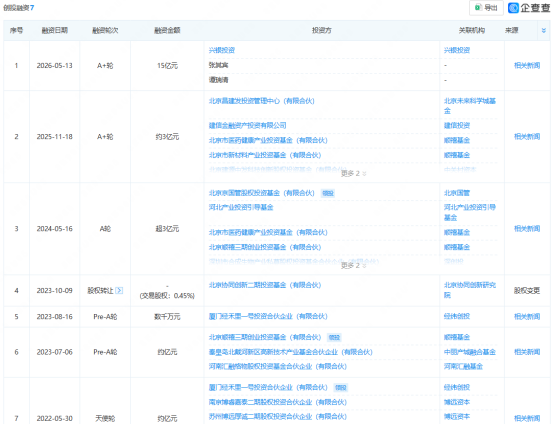Image resolution: width=554 pixels, height=424 pixels.
Task: Open 北京顺禧三期创业投资基金 in the A轮 row
Action: coord(265,247)
